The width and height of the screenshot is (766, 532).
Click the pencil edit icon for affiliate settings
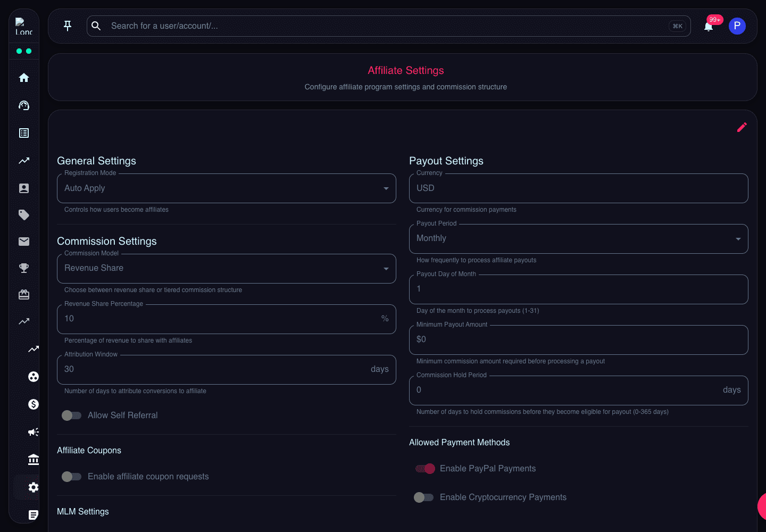click(x=742, y=127)
